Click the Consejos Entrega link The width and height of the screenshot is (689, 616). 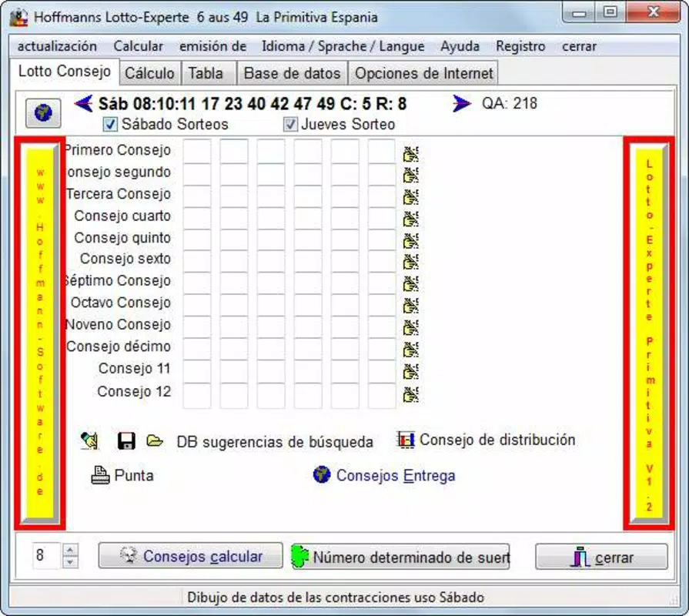(x=396, y=475)
